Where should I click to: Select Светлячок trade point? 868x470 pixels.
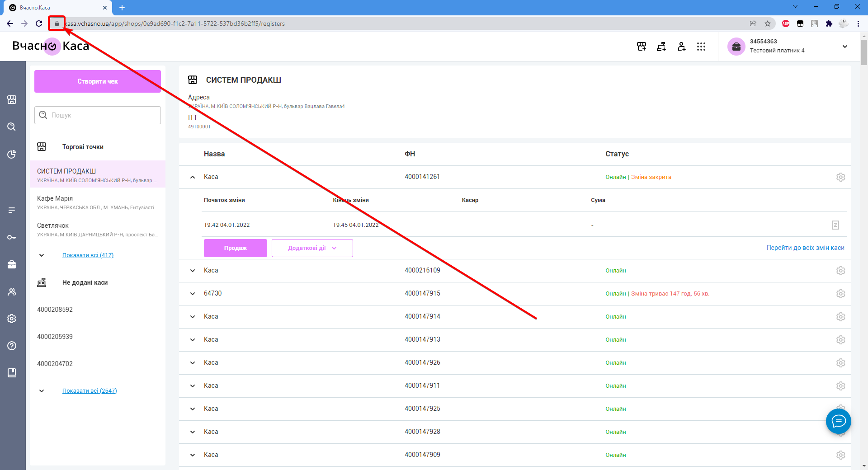click(x=98, y=229)
